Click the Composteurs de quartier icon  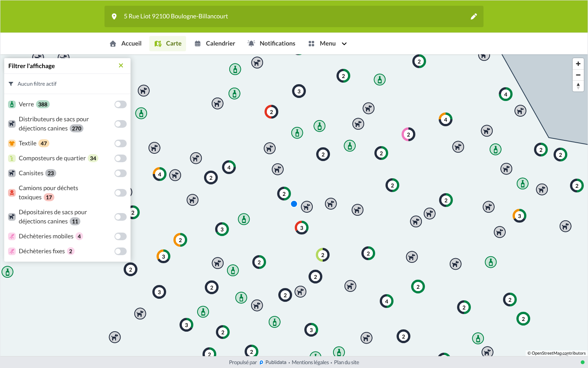12,158
